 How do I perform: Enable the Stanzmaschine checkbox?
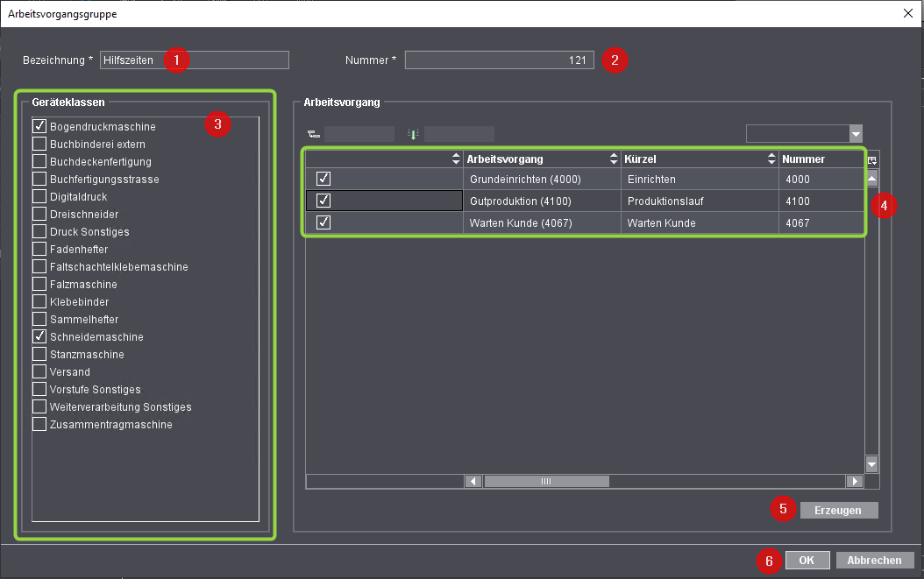[x=39, y=354]
